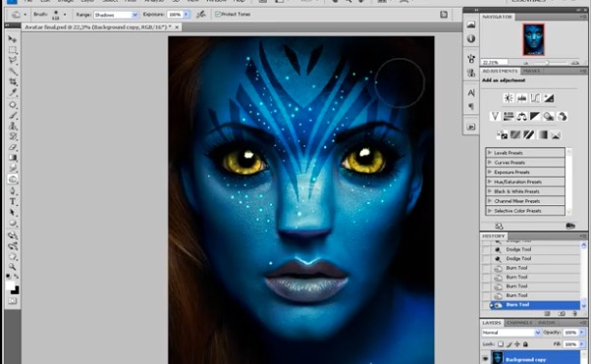The width and height of the screenshot is (591, 364).
Task: Add a Threshold adjustment layer
Action: 528,134
